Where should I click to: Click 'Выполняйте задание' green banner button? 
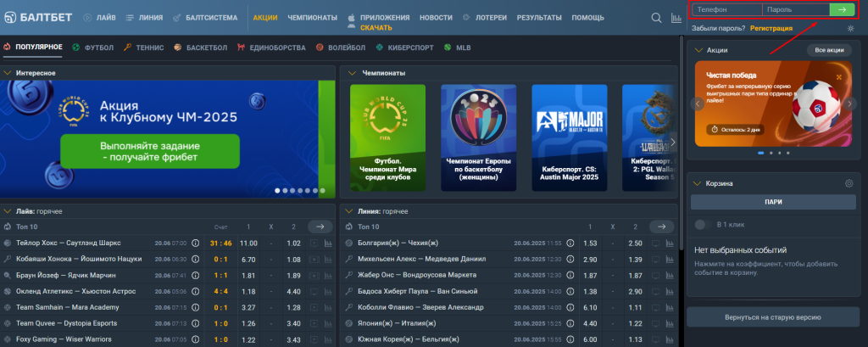pos(150,151)
